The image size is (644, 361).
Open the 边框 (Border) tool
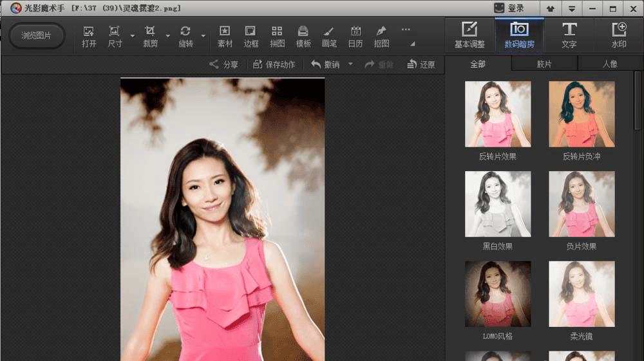pos(251,36)
